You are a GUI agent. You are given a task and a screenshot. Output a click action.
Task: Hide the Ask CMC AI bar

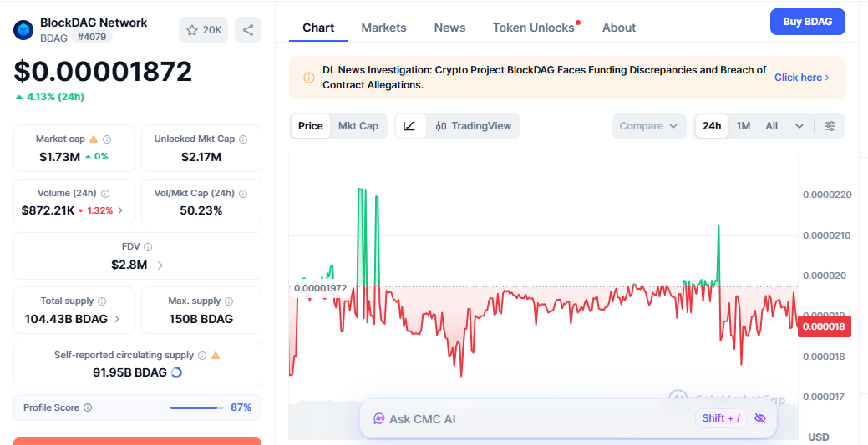[760, 418]
